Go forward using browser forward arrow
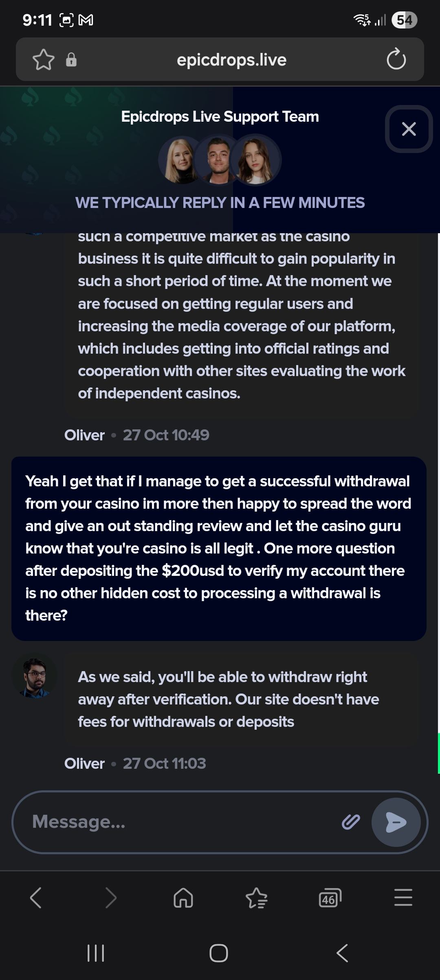 pos(110,898)
